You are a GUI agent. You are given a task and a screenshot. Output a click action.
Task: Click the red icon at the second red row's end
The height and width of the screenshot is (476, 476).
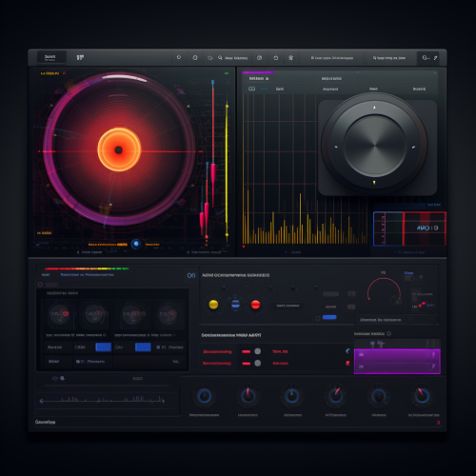coord(347,363)
